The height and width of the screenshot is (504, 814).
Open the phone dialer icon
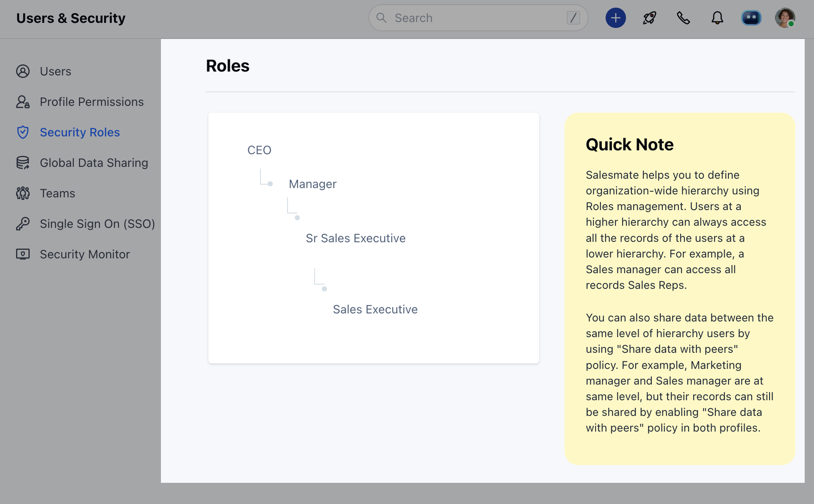683,18
